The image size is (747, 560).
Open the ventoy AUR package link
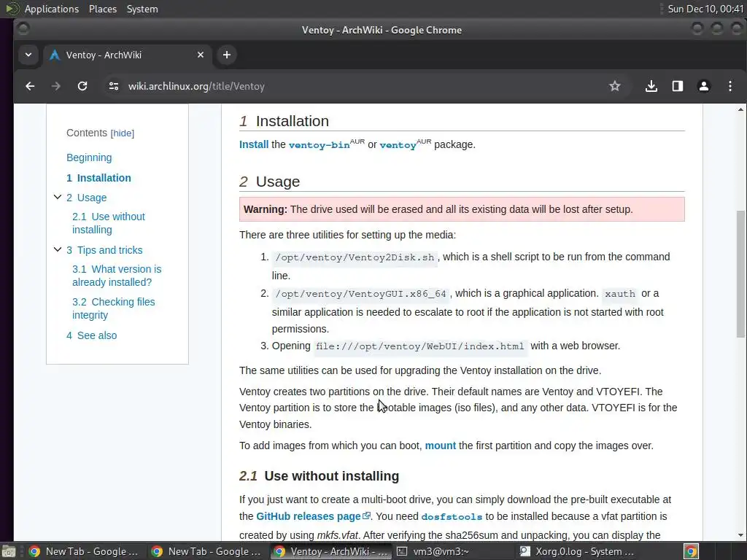[x=398, y=145]
